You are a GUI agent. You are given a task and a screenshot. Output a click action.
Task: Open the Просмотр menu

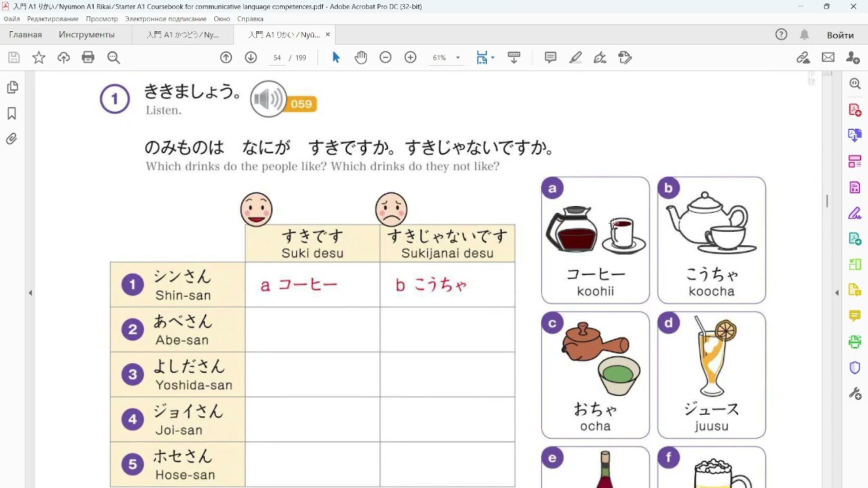click(102, 19)
